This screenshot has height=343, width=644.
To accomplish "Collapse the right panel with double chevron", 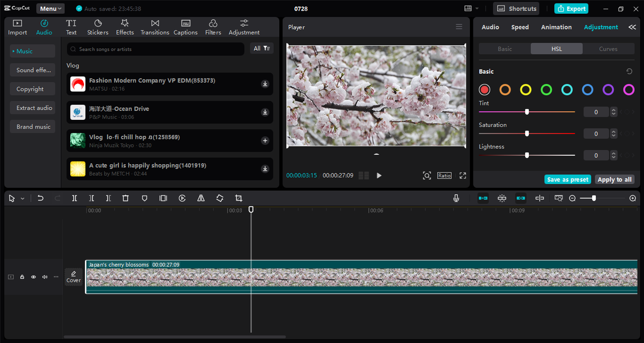I will [632, 27].
